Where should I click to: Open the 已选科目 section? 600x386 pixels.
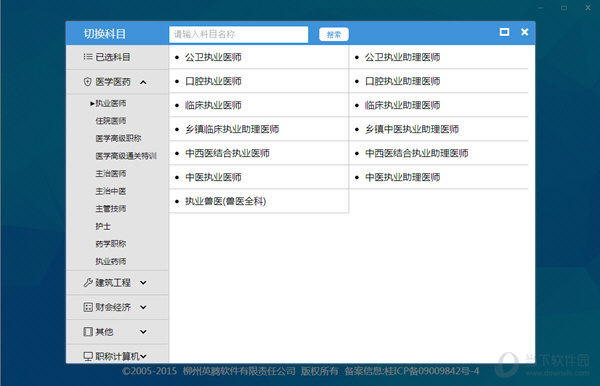click(x=117, y=57)
